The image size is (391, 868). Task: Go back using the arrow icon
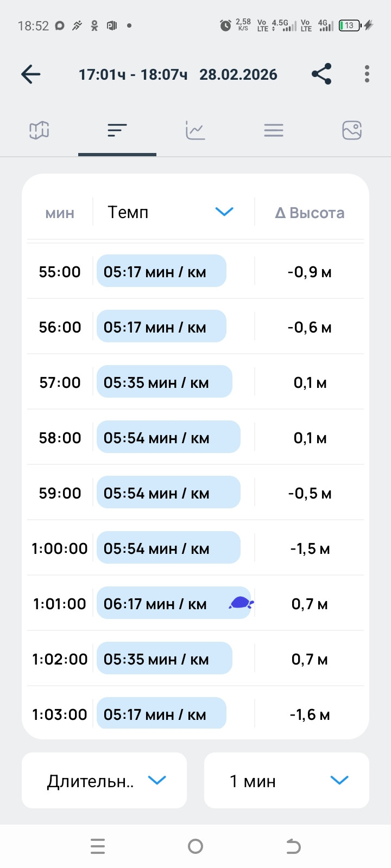(31, 74)
